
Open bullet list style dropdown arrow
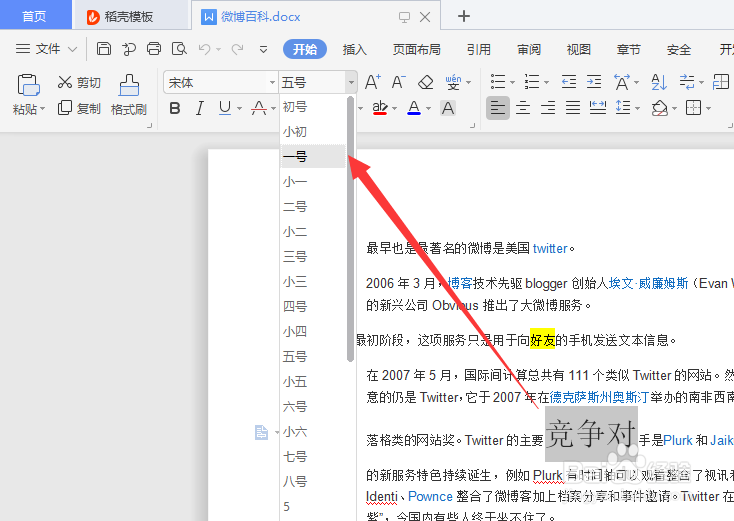(513, 83)
